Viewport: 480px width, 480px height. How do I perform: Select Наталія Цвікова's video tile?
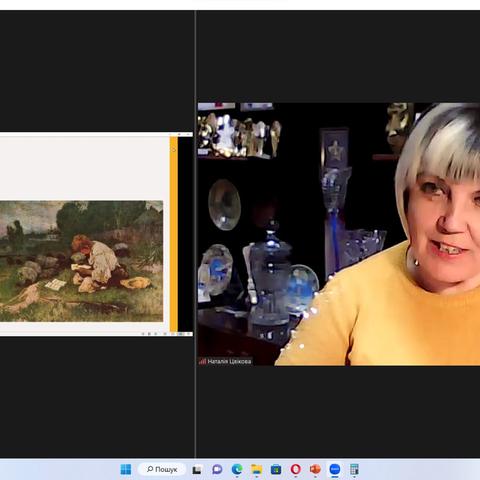click(339, 234)
